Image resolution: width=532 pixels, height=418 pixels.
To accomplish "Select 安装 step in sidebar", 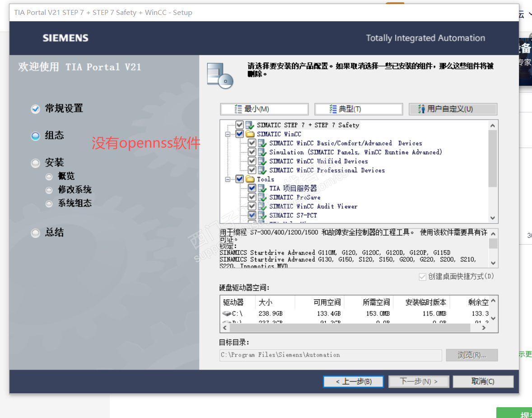I will click(47, 163).
